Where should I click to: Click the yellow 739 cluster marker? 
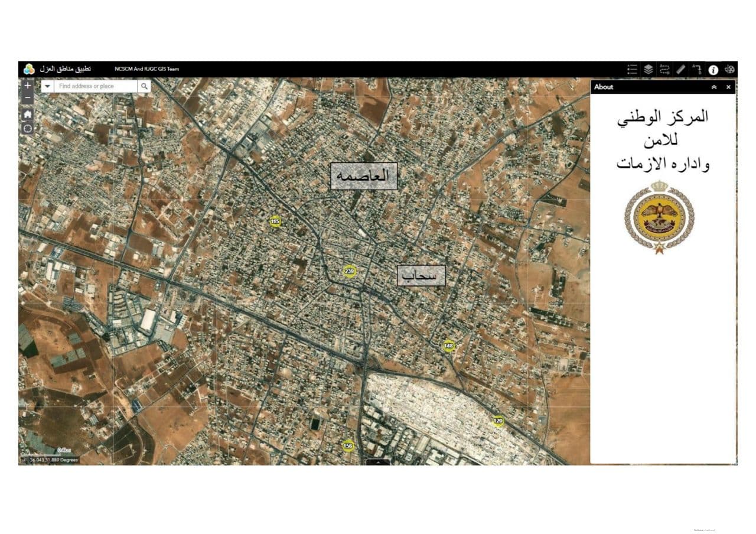click(x=350, y=271)
